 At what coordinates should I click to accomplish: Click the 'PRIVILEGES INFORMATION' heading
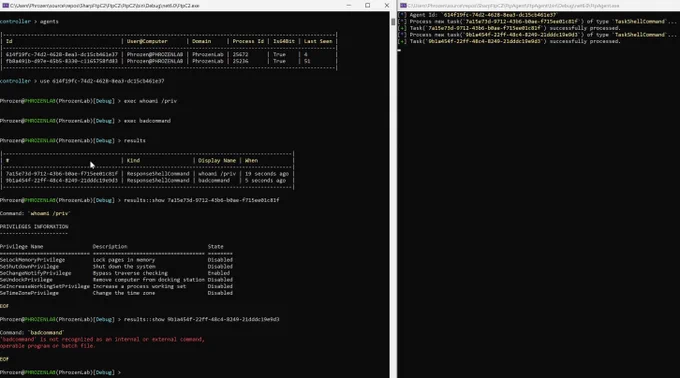click(34, 227)
